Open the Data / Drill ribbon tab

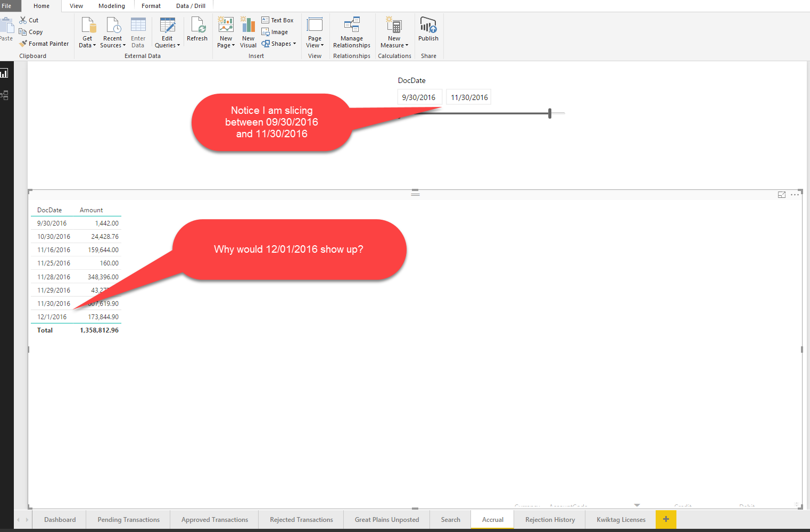point(191,6)
